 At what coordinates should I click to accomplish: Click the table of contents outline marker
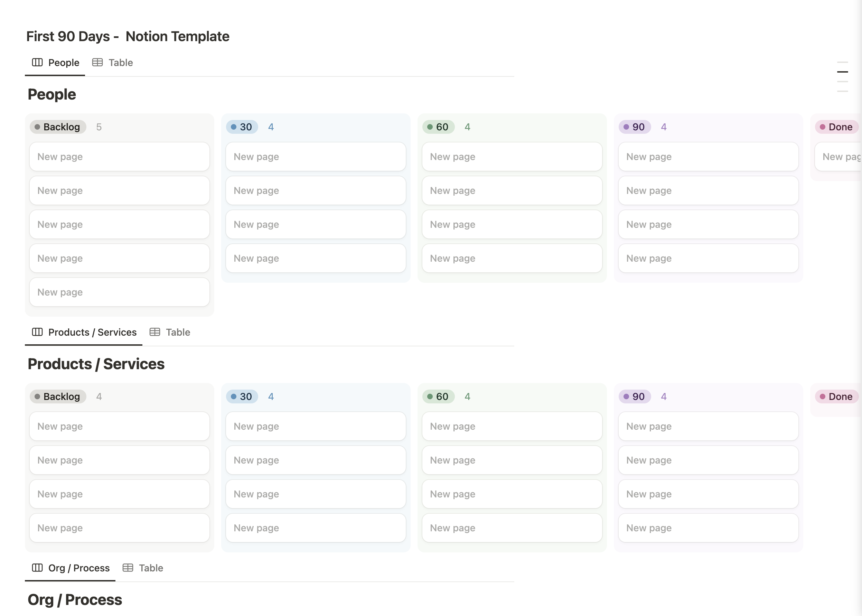tap(842, 72)
